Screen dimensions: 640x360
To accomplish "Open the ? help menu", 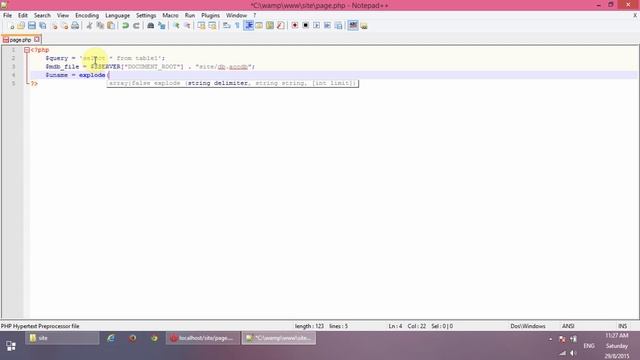I will (254, 15).
